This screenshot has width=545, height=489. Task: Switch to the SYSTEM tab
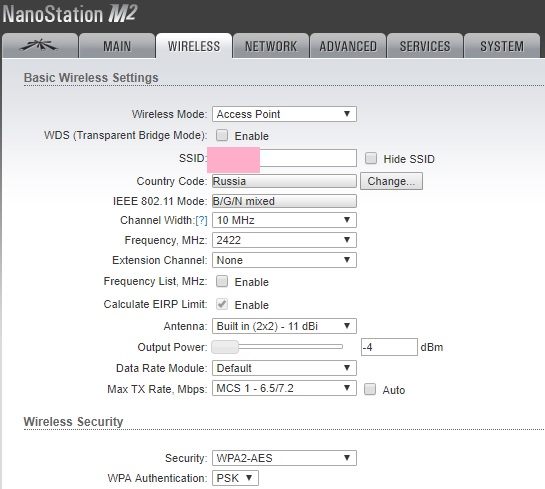pyautogui.click(x=502, y=46)
